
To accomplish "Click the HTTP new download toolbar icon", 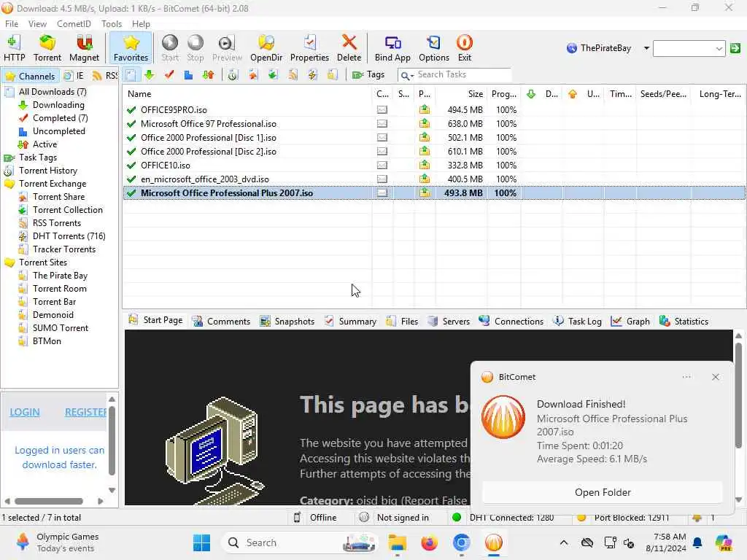I will click(15, 48).
